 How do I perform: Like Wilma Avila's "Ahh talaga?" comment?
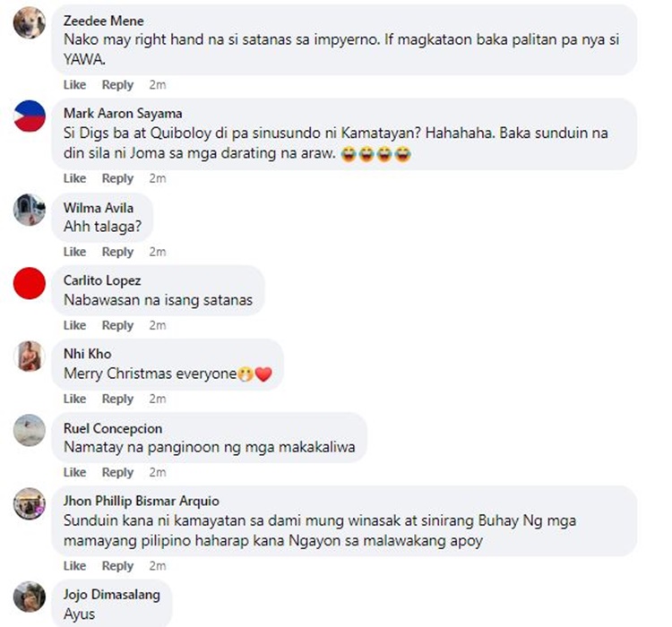tap(74, 252)
